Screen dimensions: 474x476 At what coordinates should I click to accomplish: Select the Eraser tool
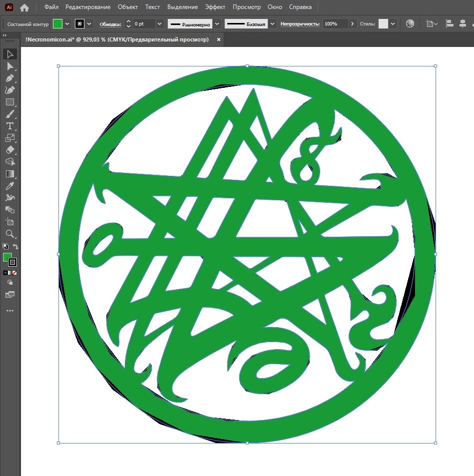tap(9, 150)
